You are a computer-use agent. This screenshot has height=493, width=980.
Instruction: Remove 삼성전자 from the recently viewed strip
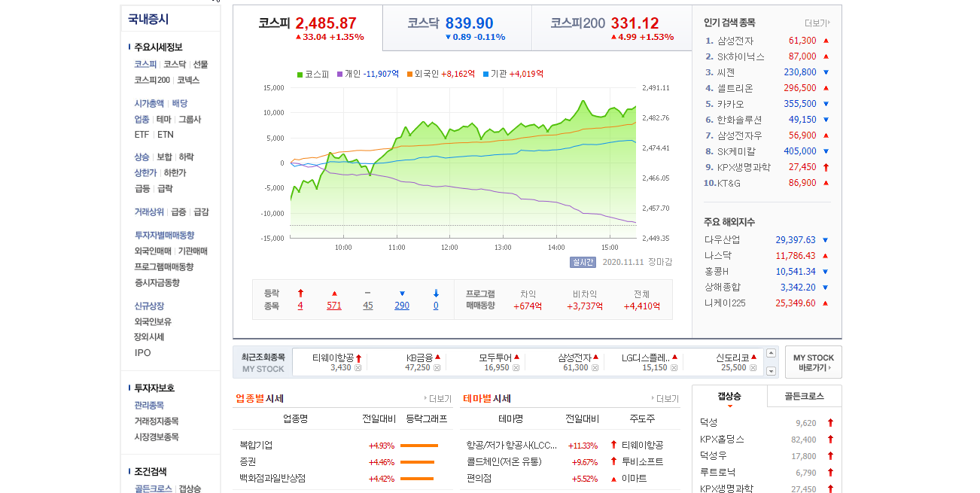pos(595,368)
